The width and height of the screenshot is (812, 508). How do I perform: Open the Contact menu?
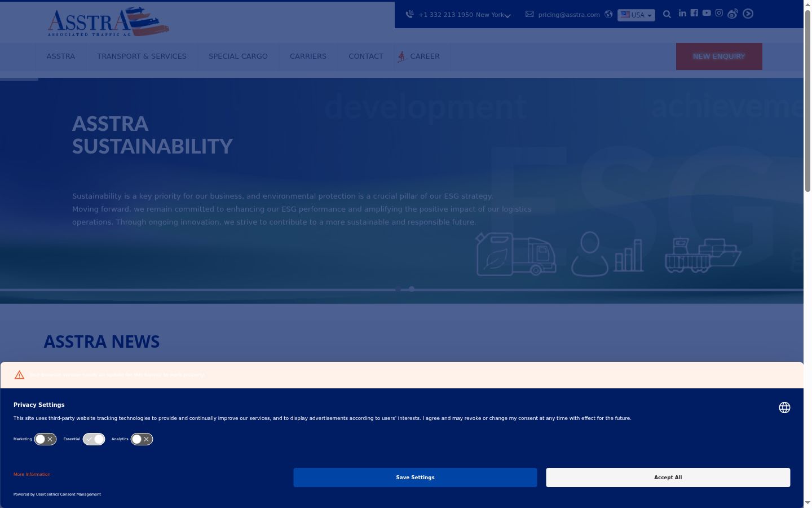[366, 56]
